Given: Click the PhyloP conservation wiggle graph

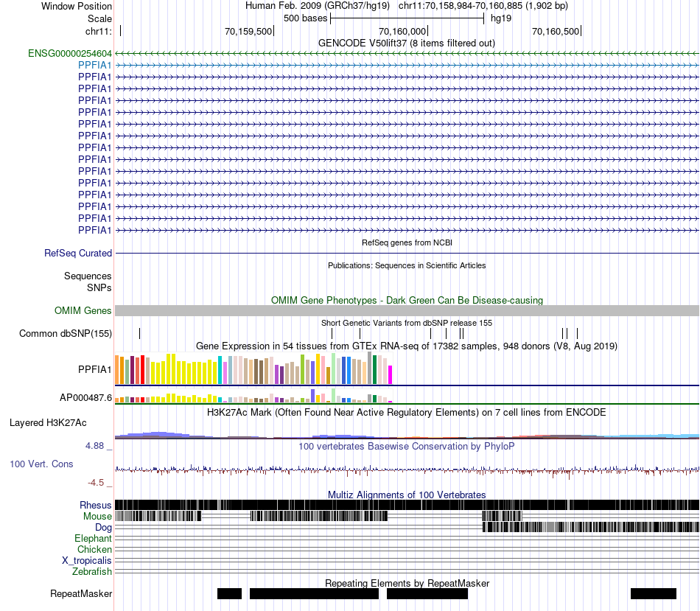Looking at the screenshot, I should 407,470.
